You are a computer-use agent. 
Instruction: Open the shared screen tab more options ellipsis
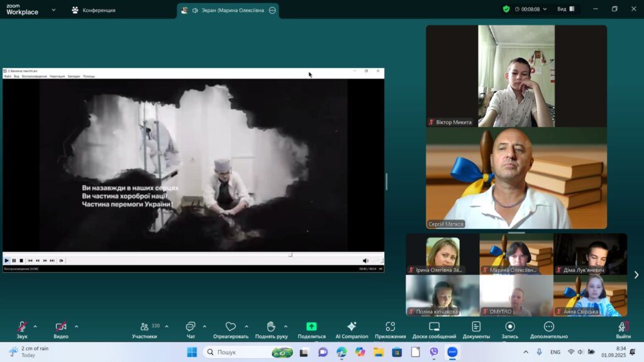tap(272, 10)
